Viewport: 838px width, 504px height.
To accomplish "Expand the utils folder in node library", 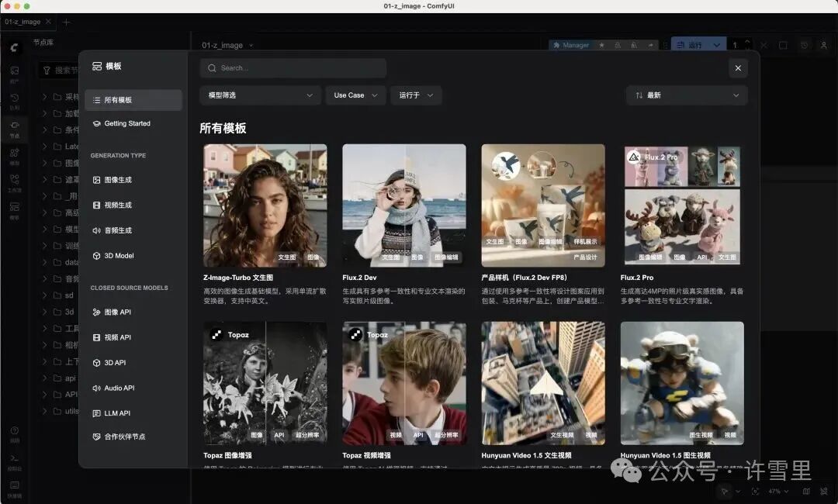I will (x=45, y=411).
